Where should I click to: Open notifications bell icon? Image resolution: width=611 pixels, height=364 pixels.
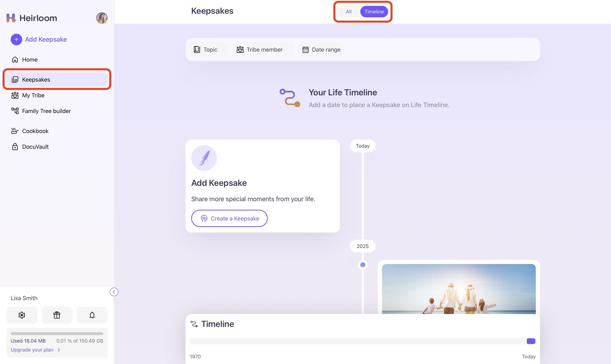[92, 315]
